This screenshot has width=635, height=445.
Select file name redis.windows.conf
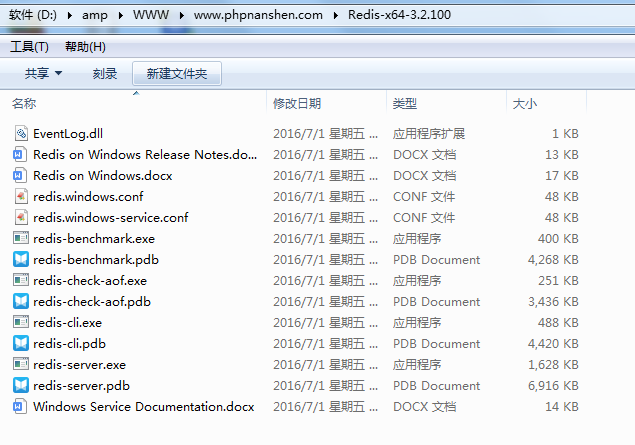click(88, 197)
